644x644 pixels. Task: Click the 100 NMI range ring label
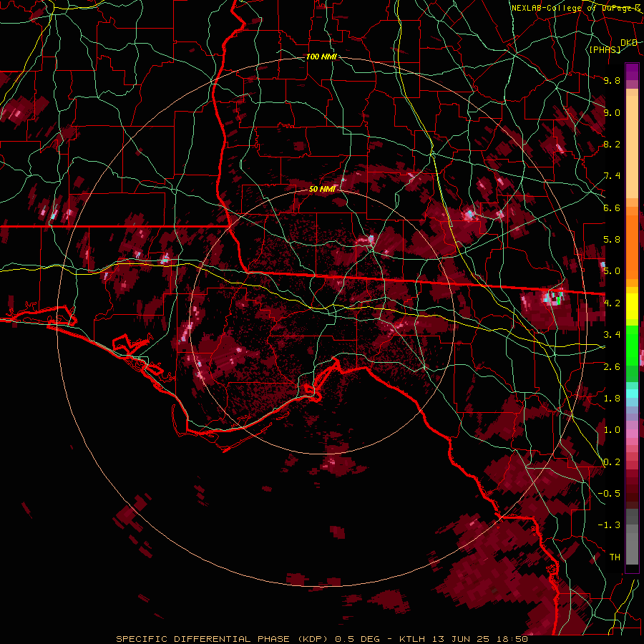(321, 57)
